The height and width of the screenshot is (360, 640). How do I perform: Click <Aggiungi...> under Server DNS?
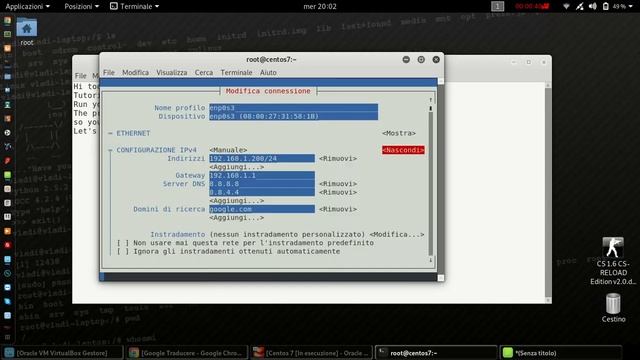coord(237,201)
